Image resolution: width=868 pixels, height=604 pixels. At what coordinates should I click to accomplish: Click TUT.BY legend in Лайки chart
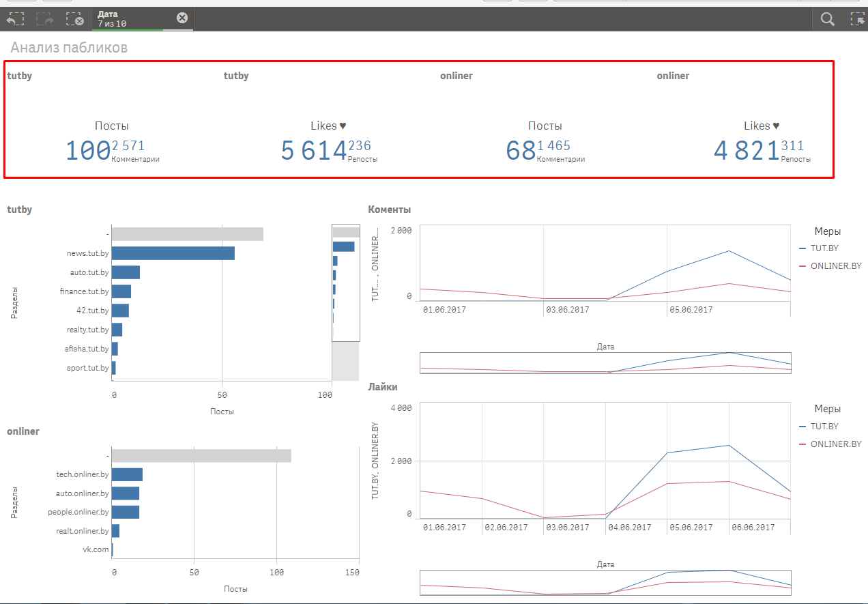click(824, 427)
